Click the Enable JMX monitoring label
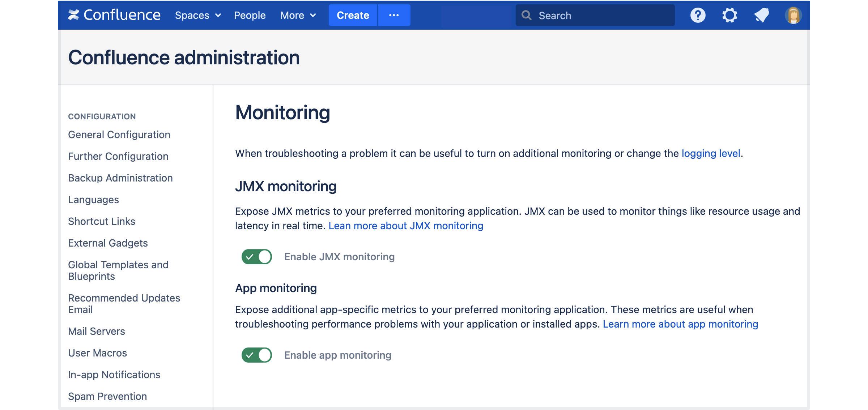 (x=339, y=257)
